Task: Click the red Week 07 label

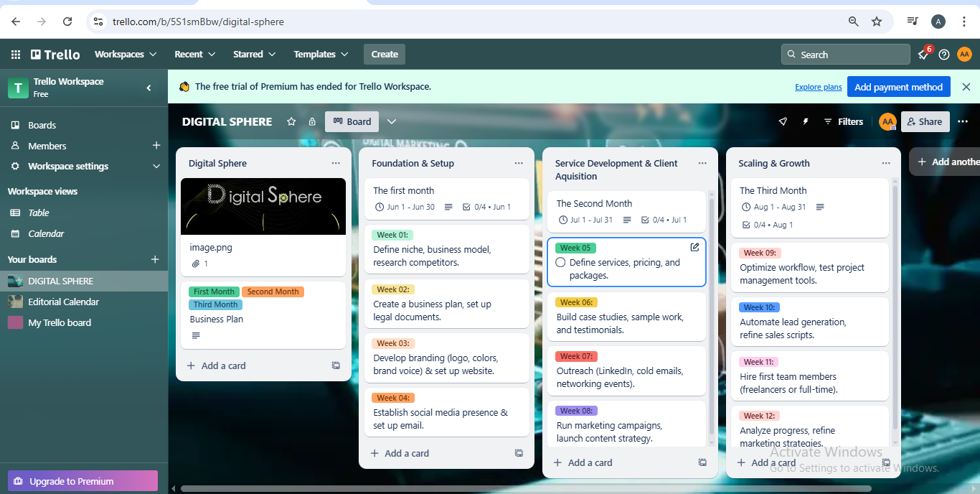Action: (576, 356)
